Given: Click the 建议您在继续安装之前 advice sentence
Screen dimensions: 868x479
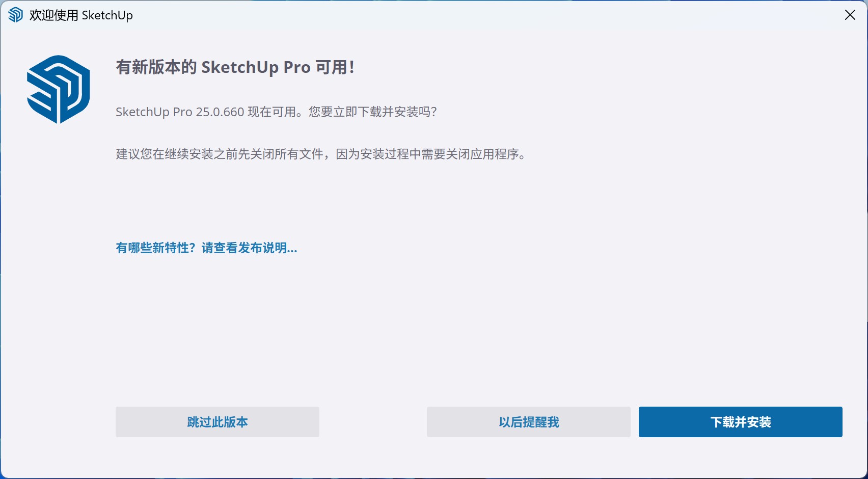Looking at the screenshot, I should pos(321,154).
